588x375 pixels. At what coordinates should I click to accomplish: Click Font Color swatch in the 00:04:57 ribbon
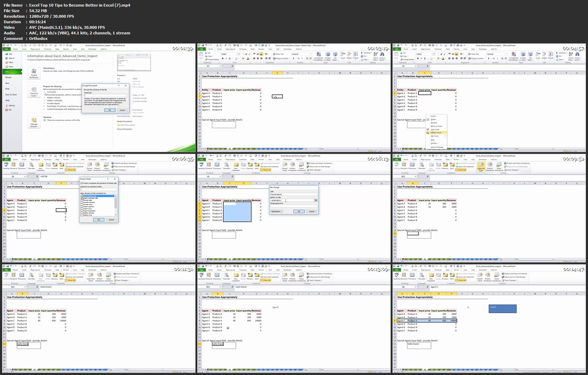pyautogui.click(x=443, y=58)
